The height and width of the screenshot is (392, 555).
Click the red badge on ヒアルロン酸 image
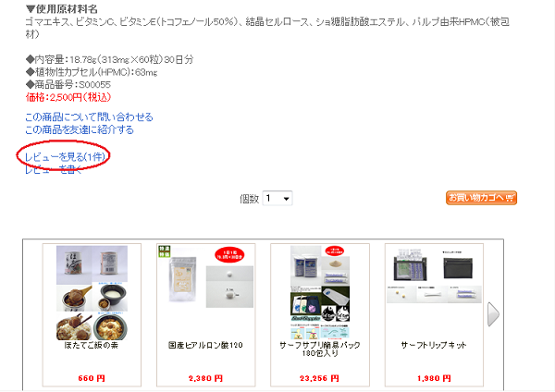click(229, 255)
